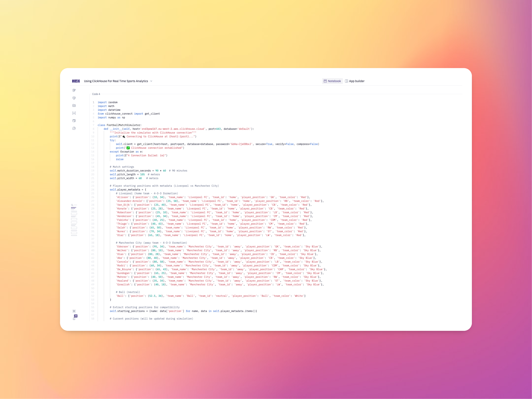This screenshot has width=532, height=399.
Task: Click the 'Ederson' player entry
Action: coord(219,247)
